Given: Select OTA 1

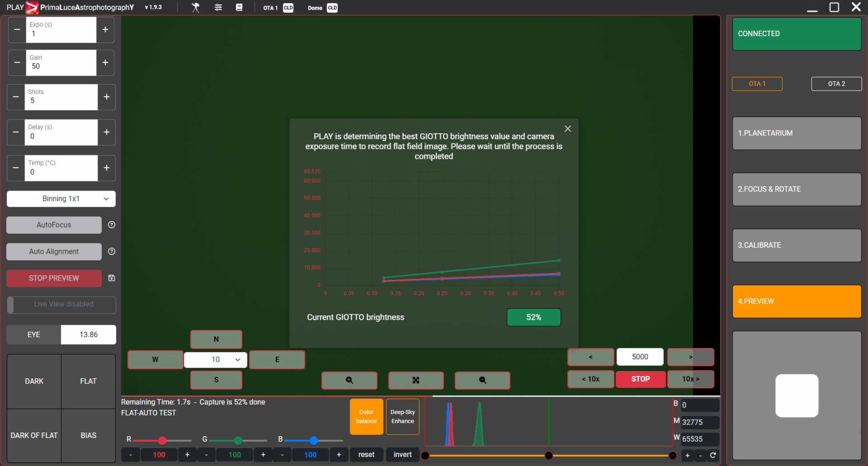Looking at the screenshot, I should [x=757, y=84].
